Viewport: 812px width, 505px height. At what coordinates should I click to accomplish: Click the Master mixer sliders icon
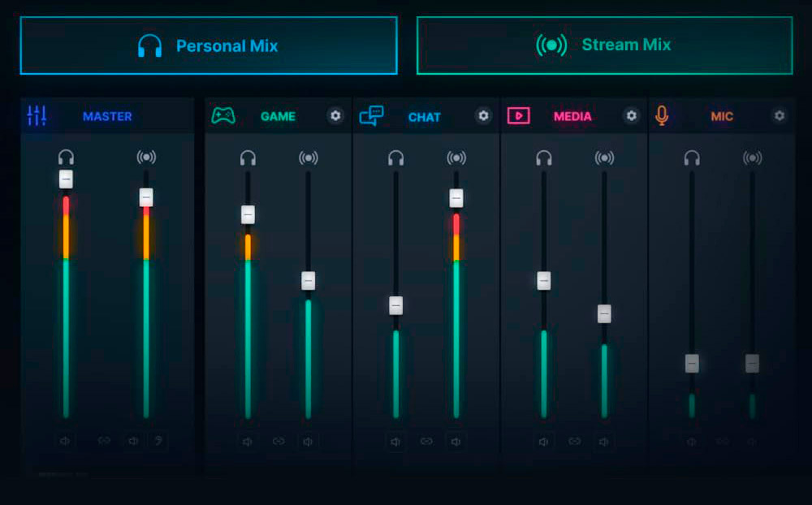(x=37, y=116)
